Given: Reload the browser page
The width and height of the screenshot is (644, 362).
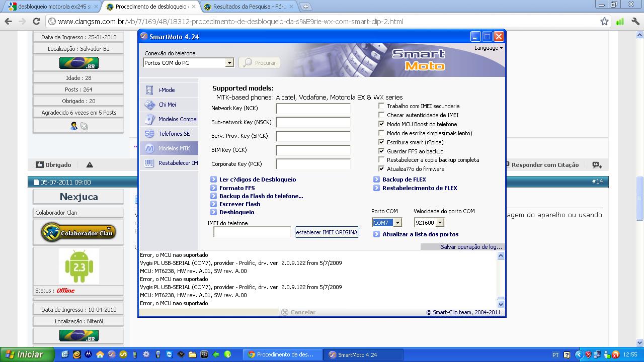Looking at the screenshot, I should point(36,22).
